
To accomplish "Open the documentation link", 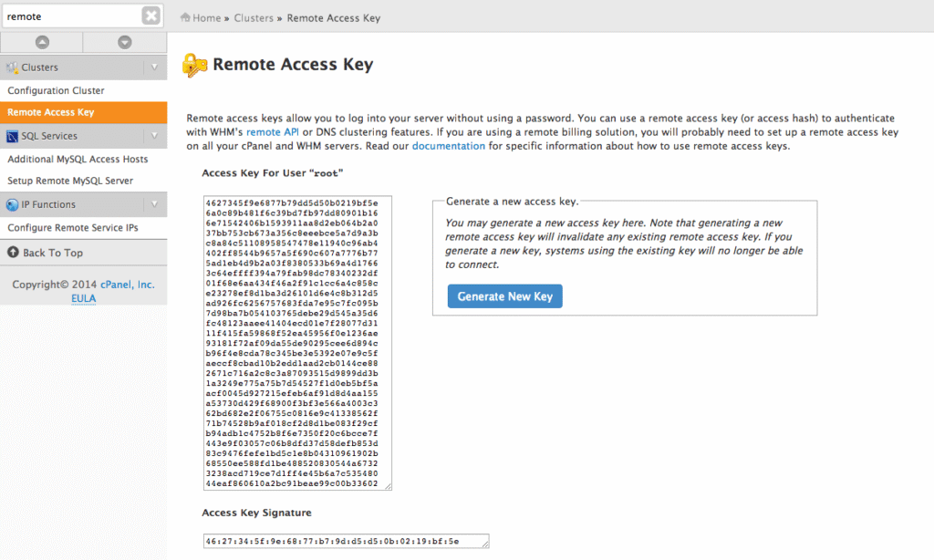I will click(x=449, y=146).
